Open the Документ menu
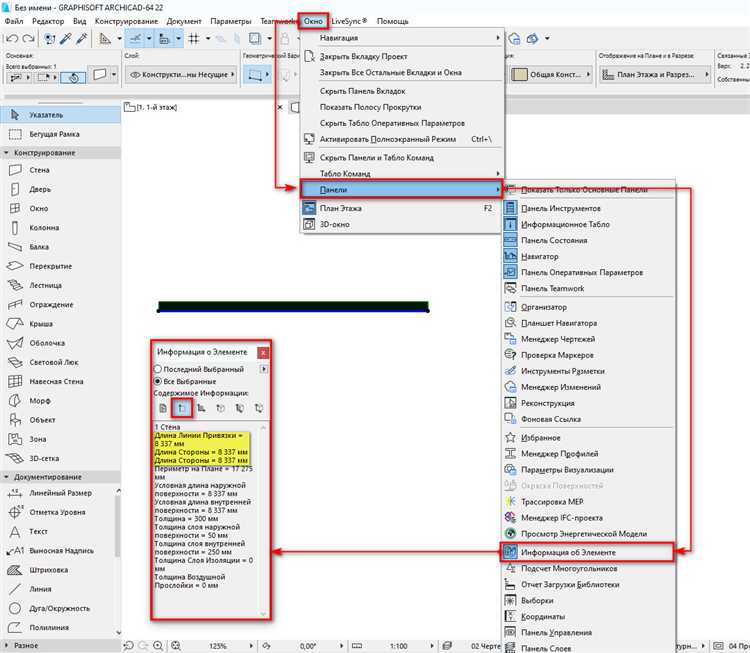Image resolution: width=750 pixels, height=653 pixels. point(184,21)
